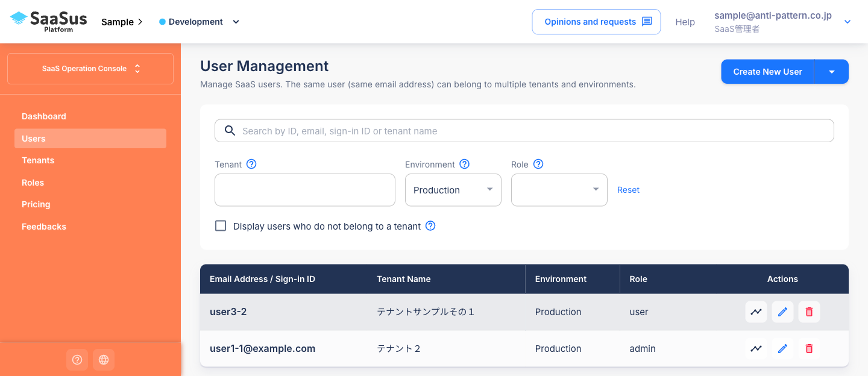Open activity chart for user1-1@example.com
868x376 pixels.
[756, 349]
